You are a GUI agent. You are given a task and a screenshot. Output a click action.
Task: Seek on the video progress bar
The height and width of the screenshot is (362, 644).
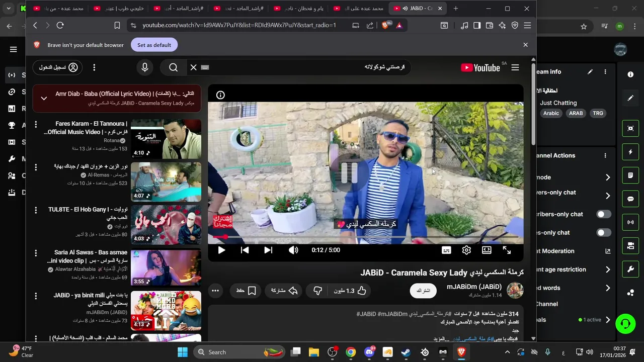click(366, 236)
